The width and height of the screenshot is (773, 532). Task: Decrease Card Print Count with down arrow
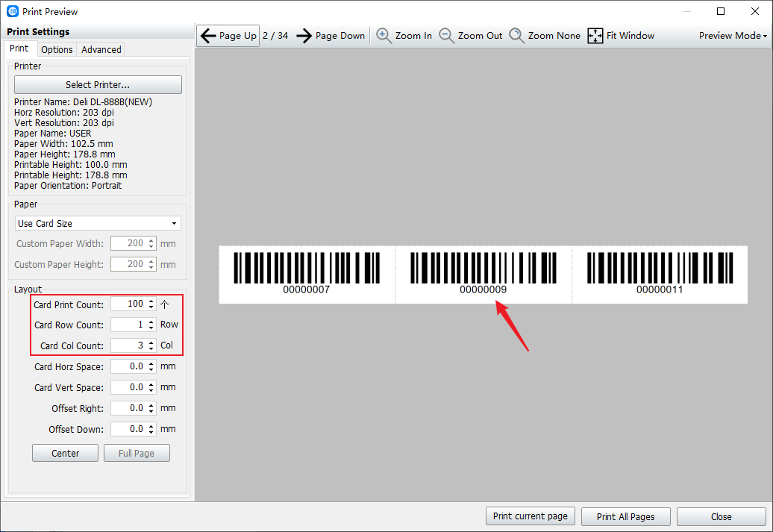pyautogui.click(x=151, y=307)
